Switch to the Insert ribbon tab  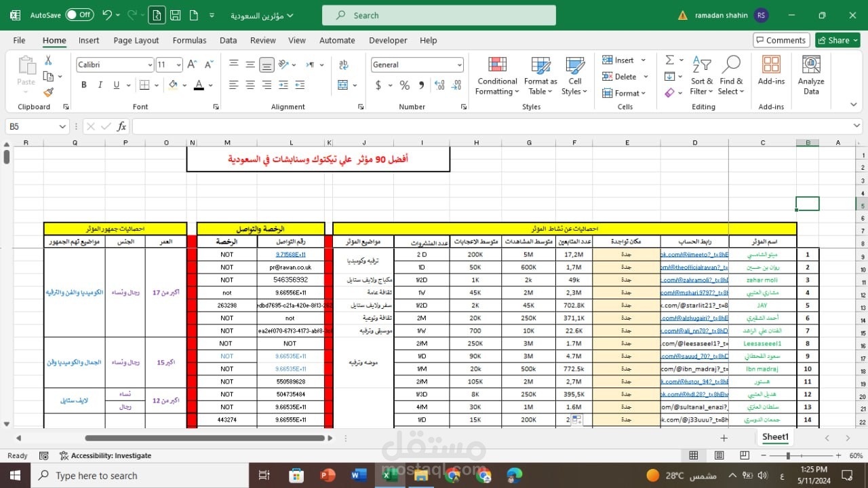tap(89, 40)
